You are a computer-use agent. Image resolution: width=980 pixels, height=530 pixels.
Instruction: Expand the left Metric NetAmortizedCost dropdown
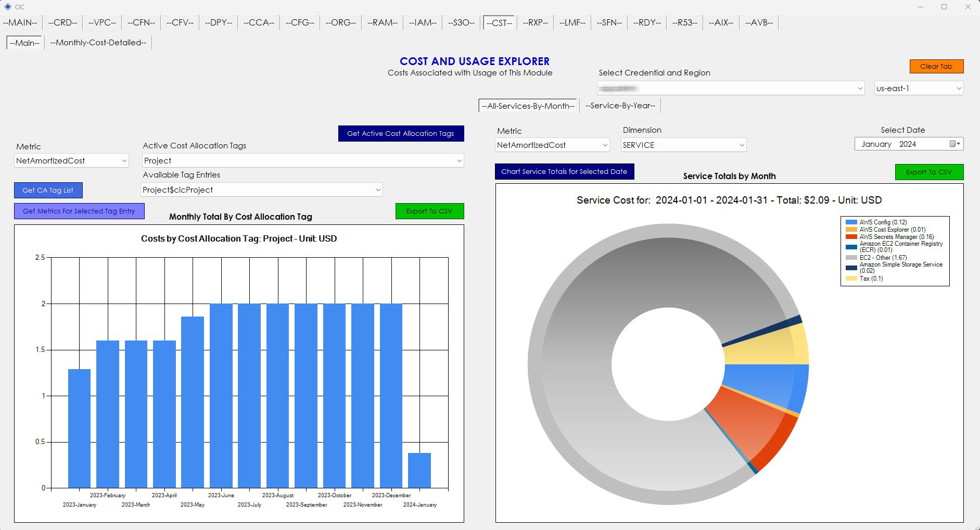(x=124, y=161)
